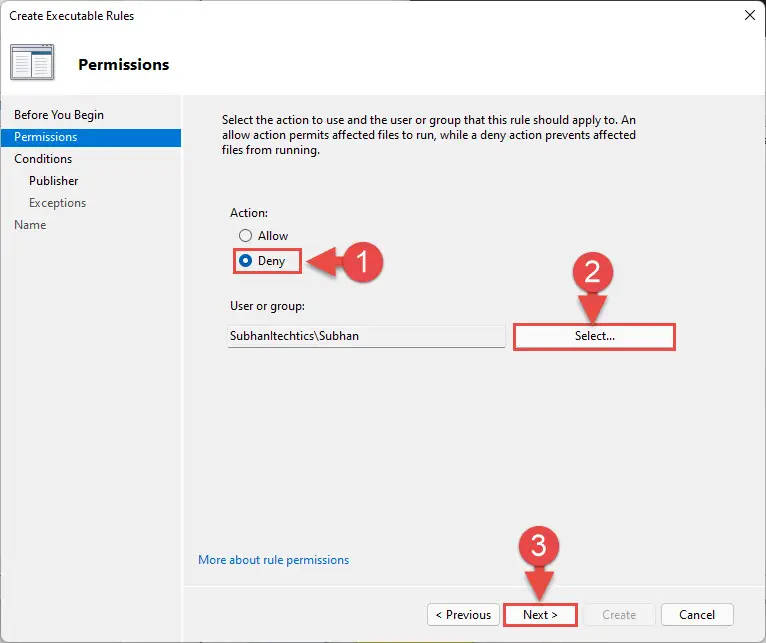Image resolution: width=766 pixels, height=643 pixels.
Task: Open the Exceptions sub-step
Action: [x=57, y=203]
